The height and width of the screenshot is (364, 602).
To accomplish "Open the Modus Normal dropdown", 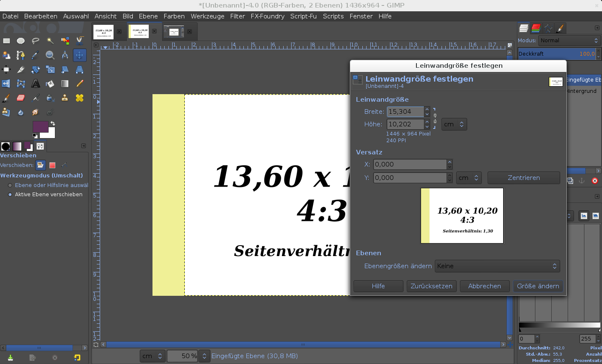I will pyautogui.click(x=569, y=41).
